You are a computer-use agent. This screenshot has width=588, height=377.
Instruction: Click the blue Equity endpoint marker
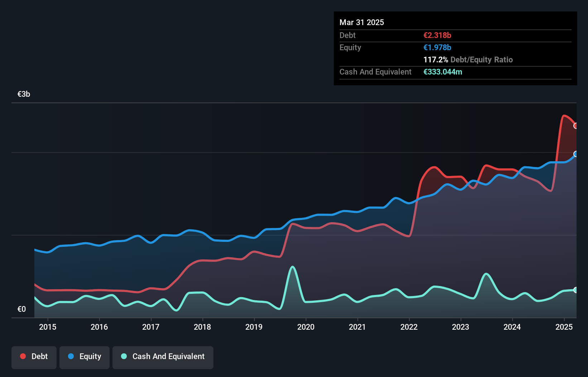point(576,154)
